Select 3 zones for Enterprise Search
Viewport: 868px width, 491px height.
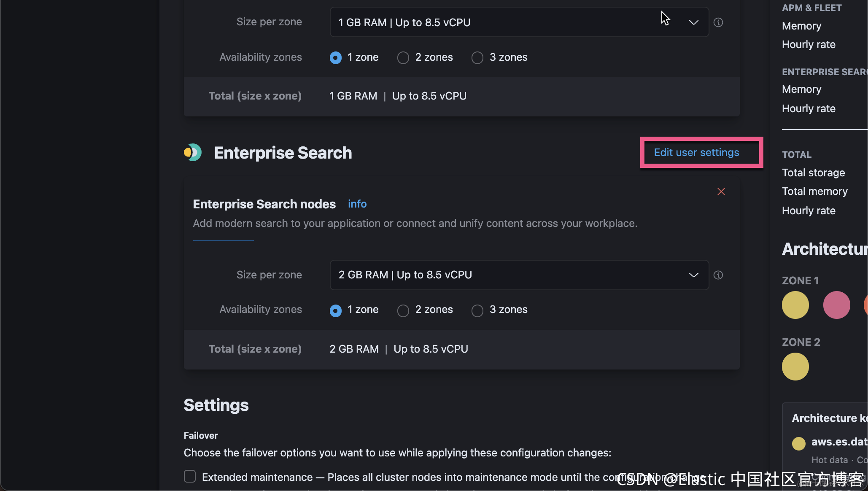(477, 310)
